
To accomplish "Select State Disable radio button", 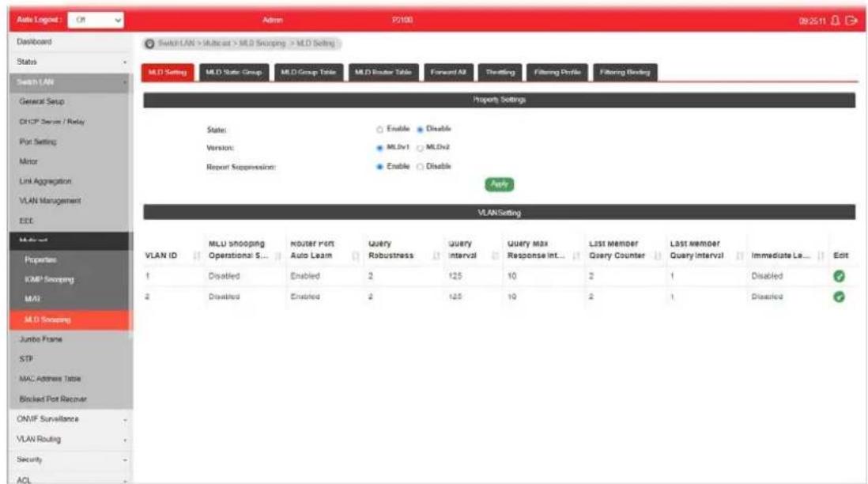I will (420, 130).
